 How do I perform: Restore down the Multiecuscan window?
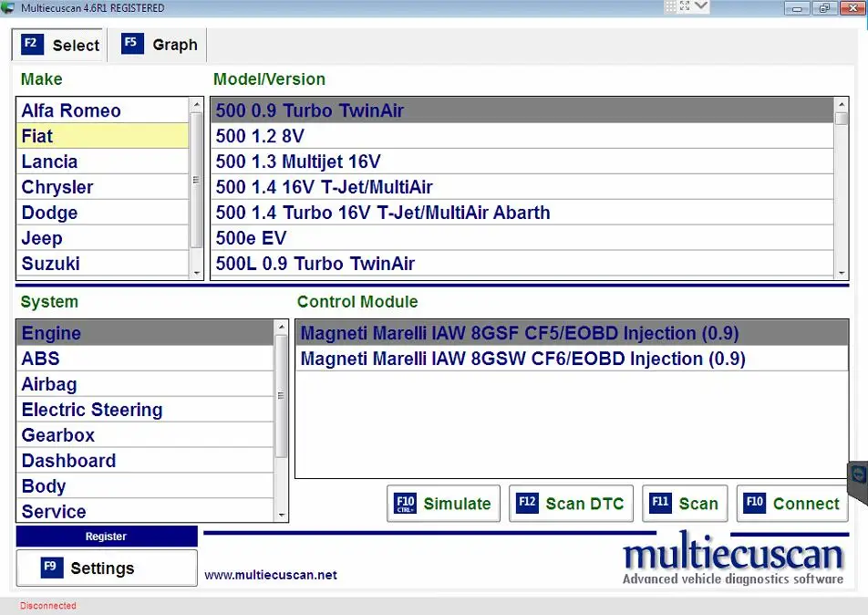click(x=824, y=8)
